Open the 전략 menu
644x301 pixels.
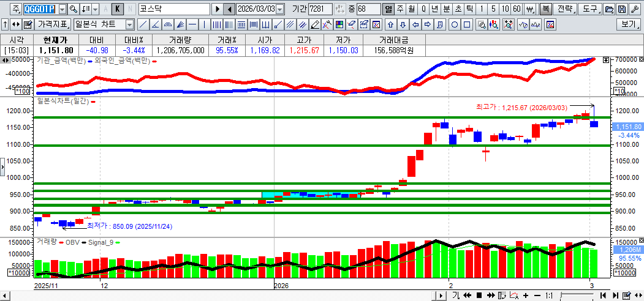coord(566,9)
